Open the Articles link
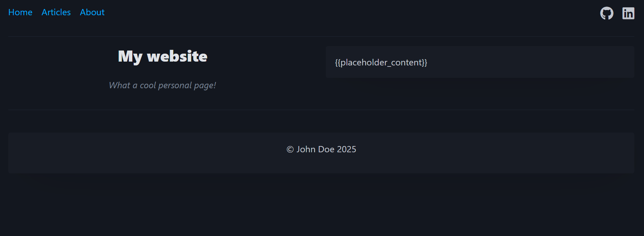 pos(56,12)
